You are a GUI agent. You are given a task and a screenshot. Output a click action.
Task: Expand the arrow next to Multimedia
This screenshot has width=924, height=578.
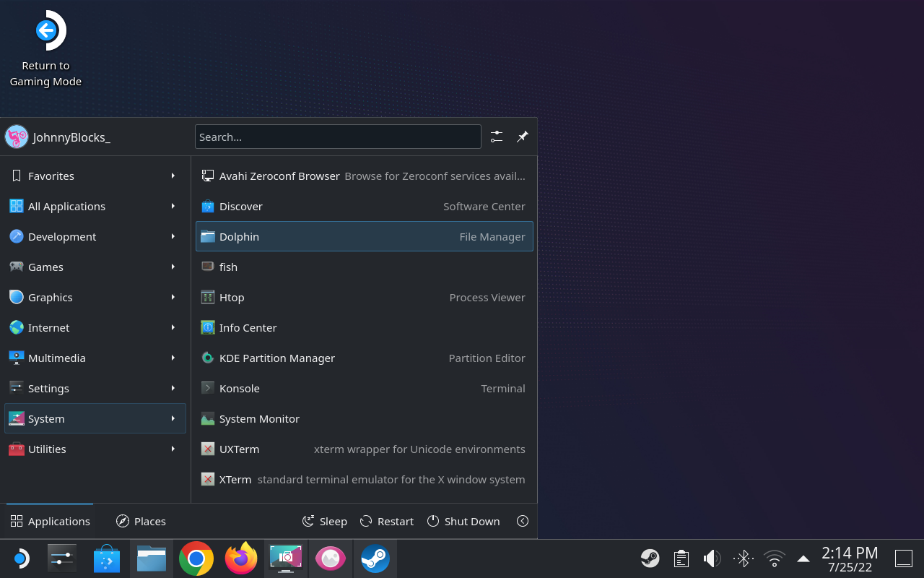pyautogui.click(x=173, y=358)
